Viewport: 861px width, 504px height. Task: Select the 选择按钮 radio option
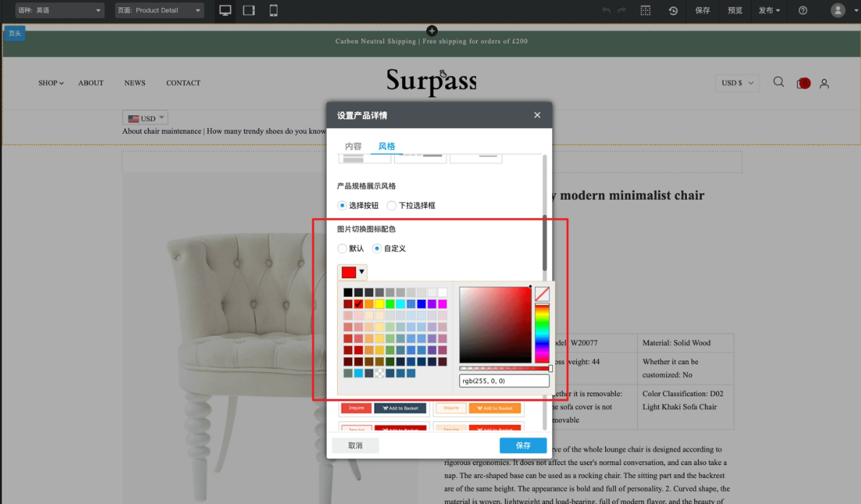pyautogui.click(x=343, y=206)
